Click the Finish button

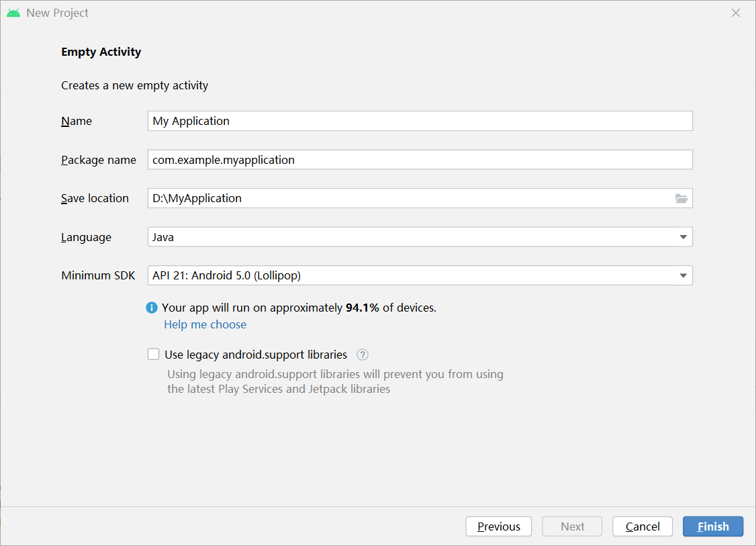pyautogui.click(x=713, y=527)
